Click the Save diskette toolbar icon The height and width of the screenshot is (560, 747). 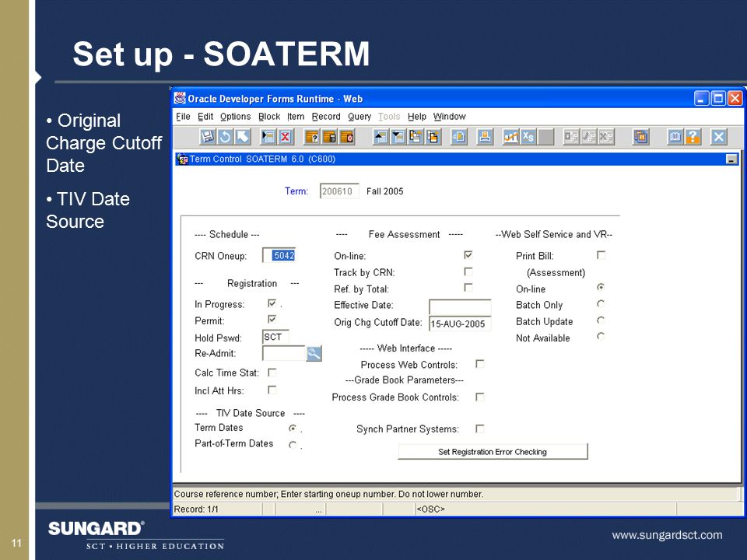point(207,137)
